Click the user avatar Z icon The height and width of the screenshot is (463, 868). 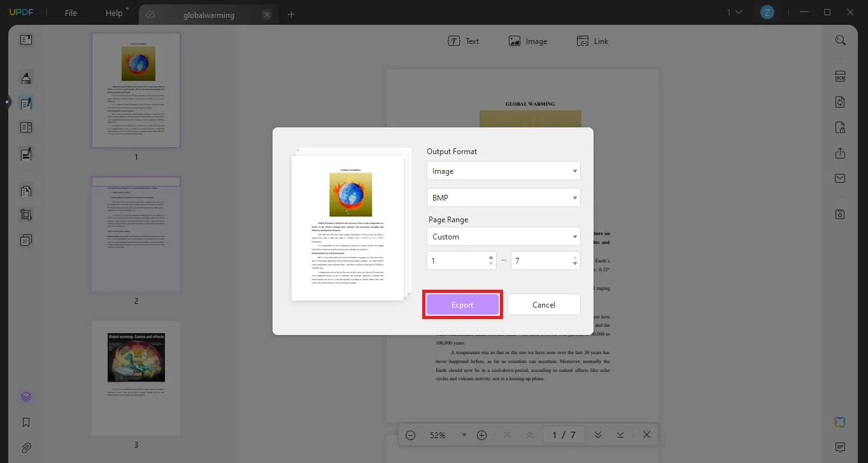pyautogui.click(x=767, y=12)
